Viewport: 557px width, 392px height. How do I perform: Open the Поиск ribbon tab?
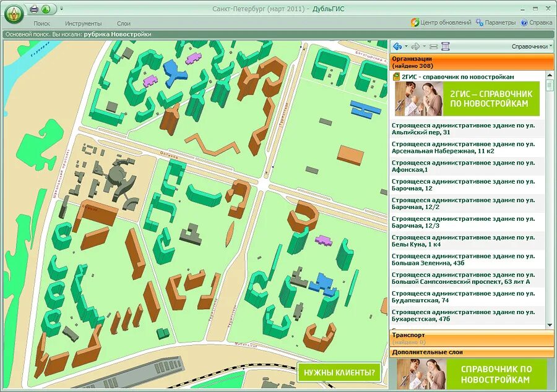tap(41, 23)
